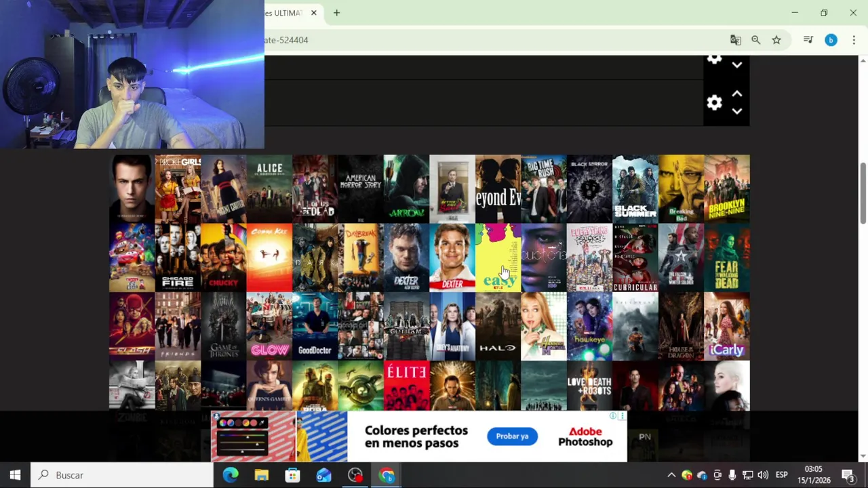This screenshot has height=488, width=868.
Task: Choose the Euphoria poster
Action: [544, 258]
